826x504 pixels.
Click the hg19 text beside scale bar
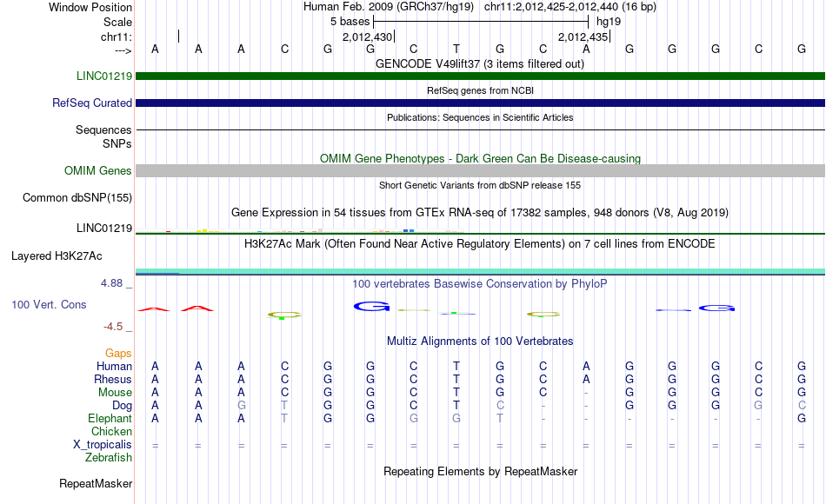tap(609, 22)
